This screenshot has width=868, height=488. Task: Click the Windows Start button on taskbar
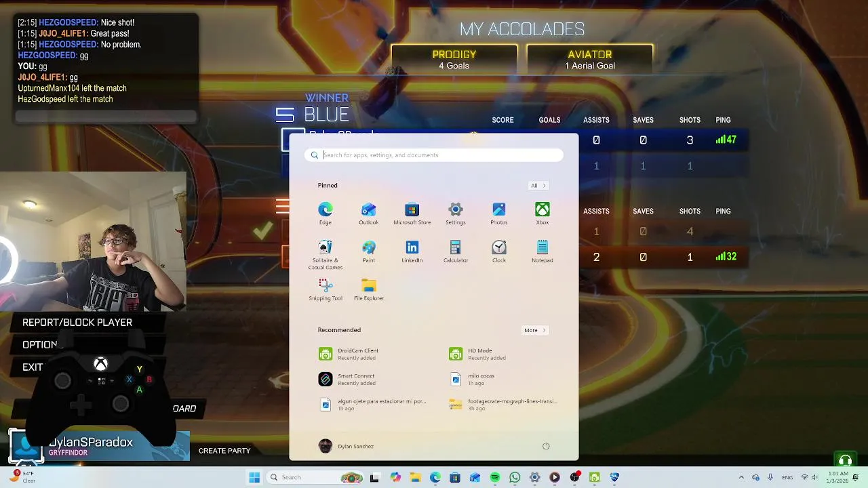point(254,478)
